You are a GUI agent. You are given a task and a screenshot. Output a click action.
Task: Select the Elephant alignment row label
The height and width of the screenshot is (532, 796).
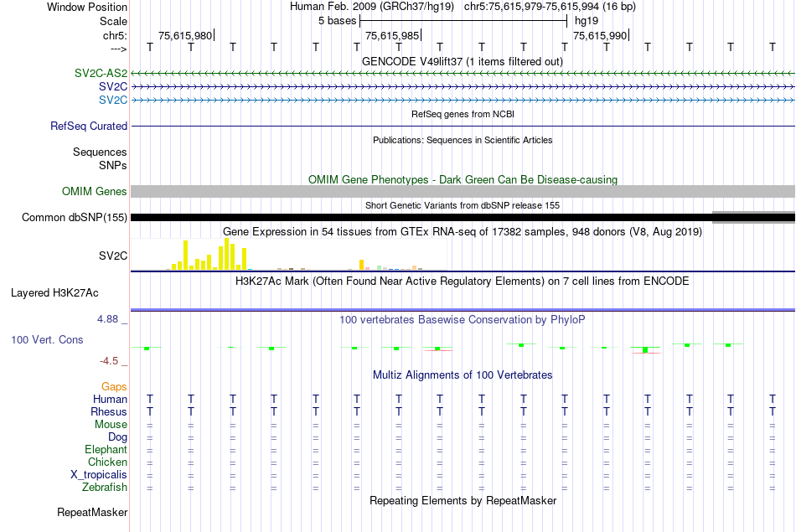click(x=106, y=450)
